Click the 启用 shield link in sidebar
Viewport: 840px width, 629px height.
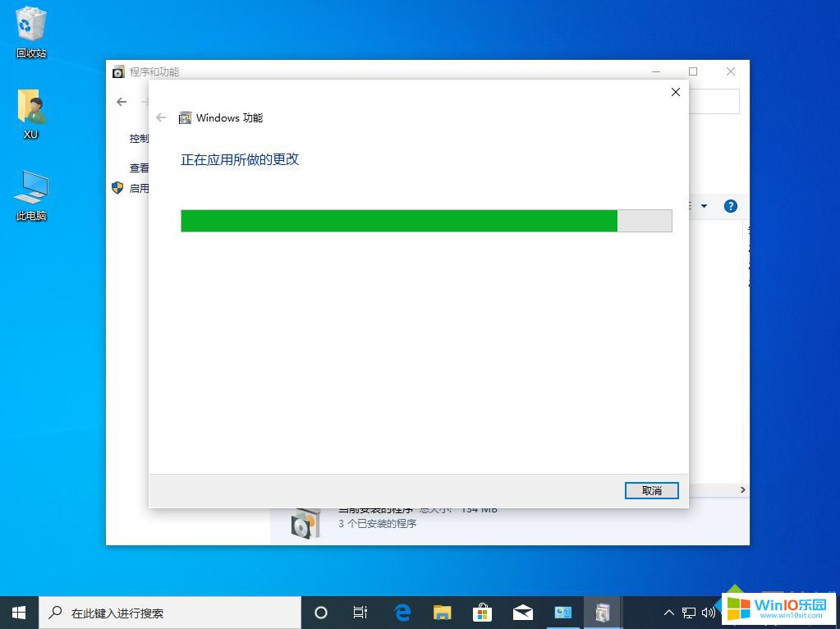[136, 188]
